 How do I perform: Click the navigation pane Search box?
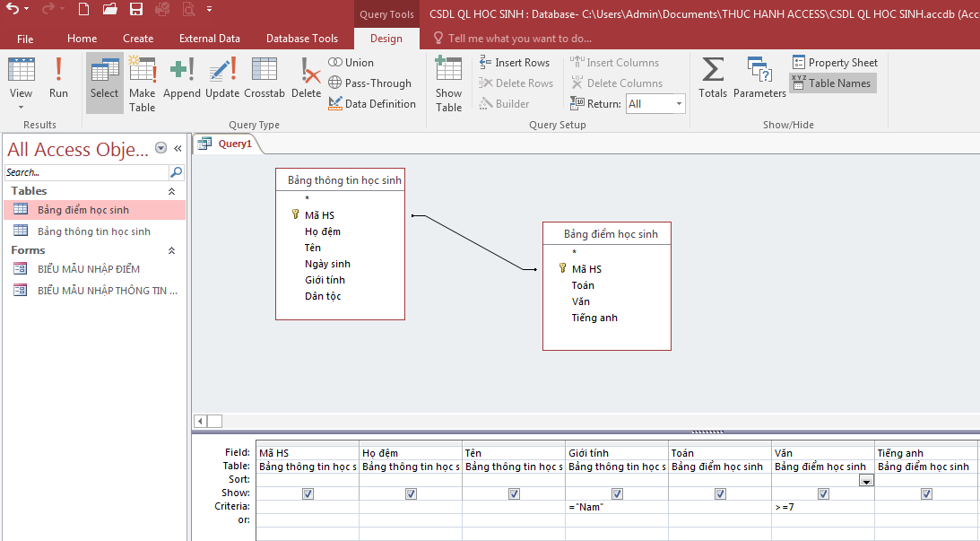coord(86,172)
